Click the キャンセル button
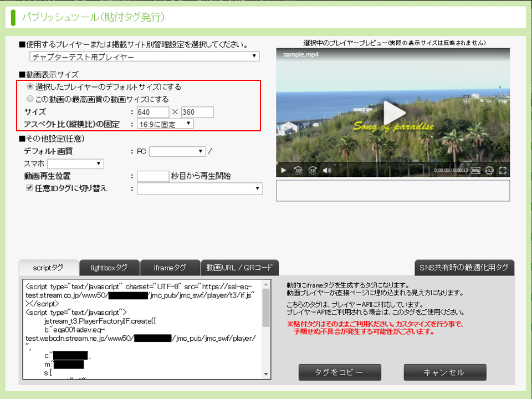Image resolution: width=532 pixels, height=399 pixels. 445,372
